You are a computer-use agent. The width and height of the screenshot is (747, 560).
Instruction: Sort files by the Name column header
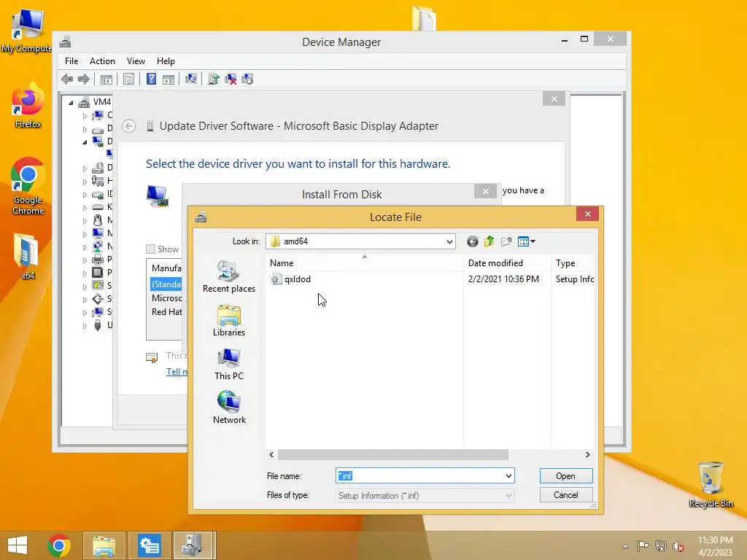point(365,262)
